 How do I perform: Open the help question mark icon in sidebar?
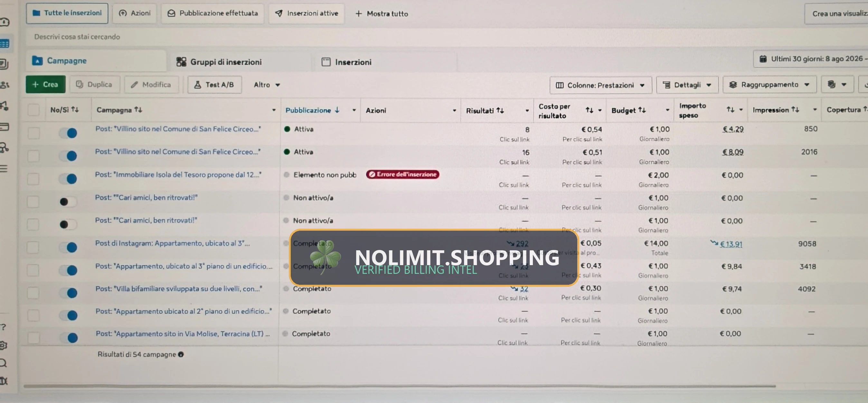pos(3,327)
